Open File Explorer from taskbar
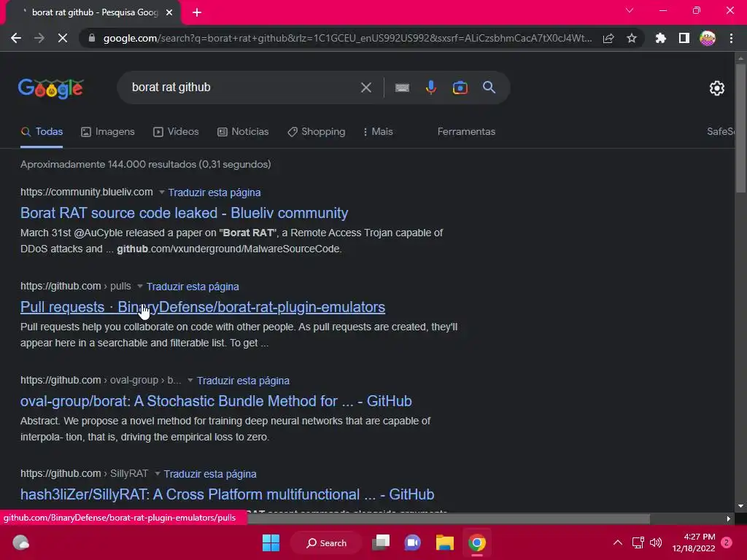 (x=444, y=542)
